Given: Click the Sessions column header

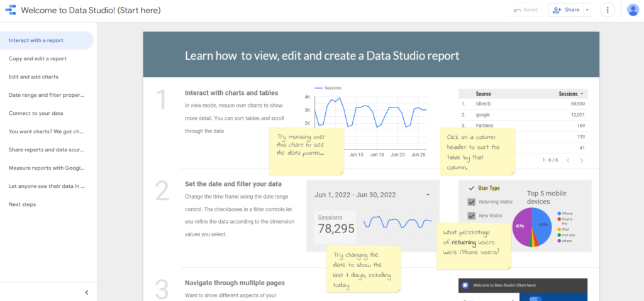Looking at the screenshot, I should (568, 94).
